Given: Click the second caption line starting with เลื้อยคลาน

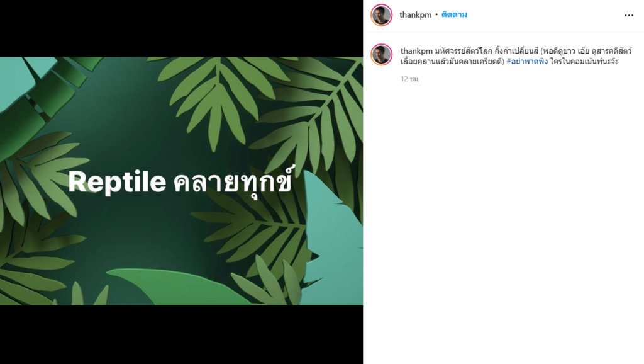Looking at the screenshot, I should click(509, 61).
